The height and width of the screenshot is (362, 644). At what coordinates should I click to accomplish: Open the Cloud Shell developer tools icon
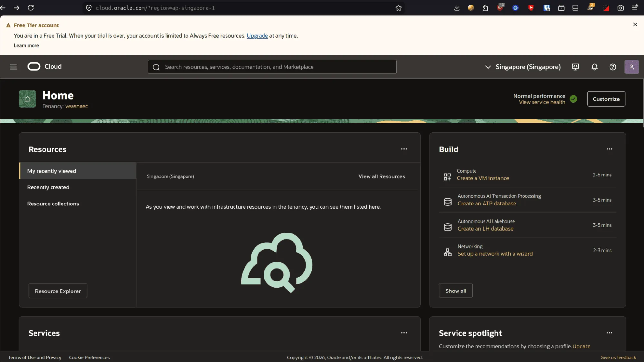[x=575, y=67]
